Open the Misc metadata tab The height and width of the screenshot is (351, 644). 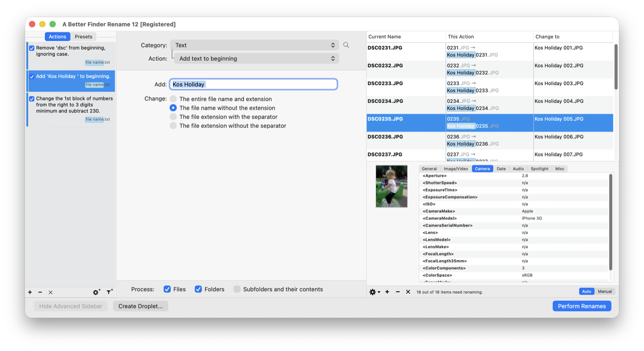coord(560,169)
